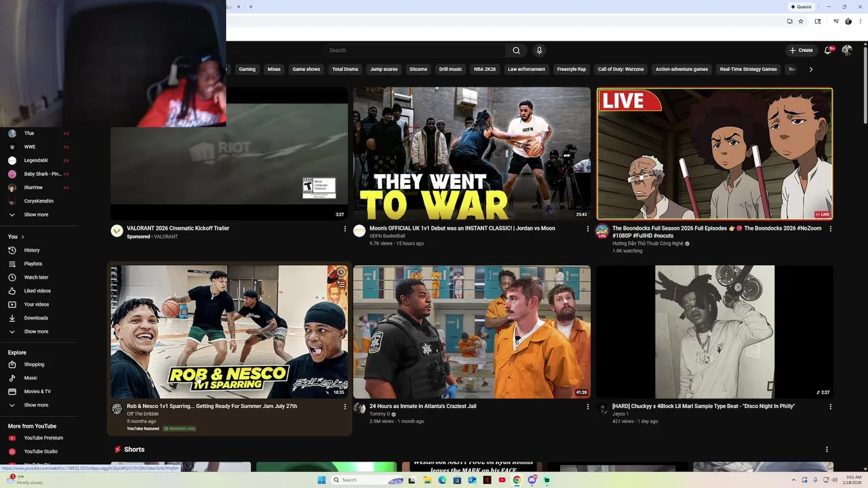Select the Jump scares category chip
This screenshot has height=488, width=868.
[x=384, y=69]
